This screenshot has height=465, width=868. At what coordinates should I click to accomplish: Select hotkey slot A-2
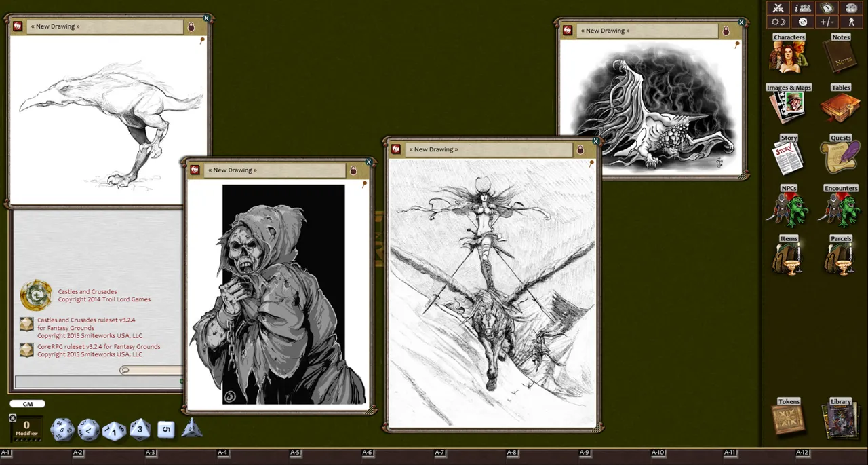pos(78,453)
